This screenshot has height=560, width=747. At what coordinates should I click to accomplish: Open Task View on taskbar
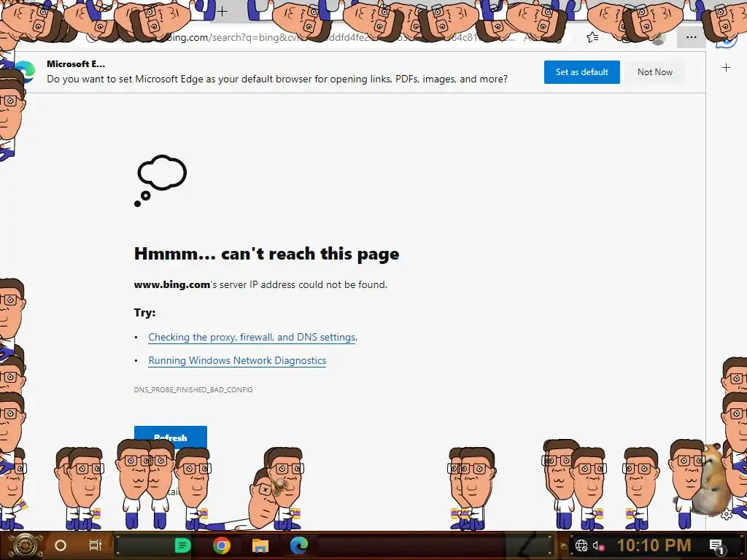click(x=96, y=545)
